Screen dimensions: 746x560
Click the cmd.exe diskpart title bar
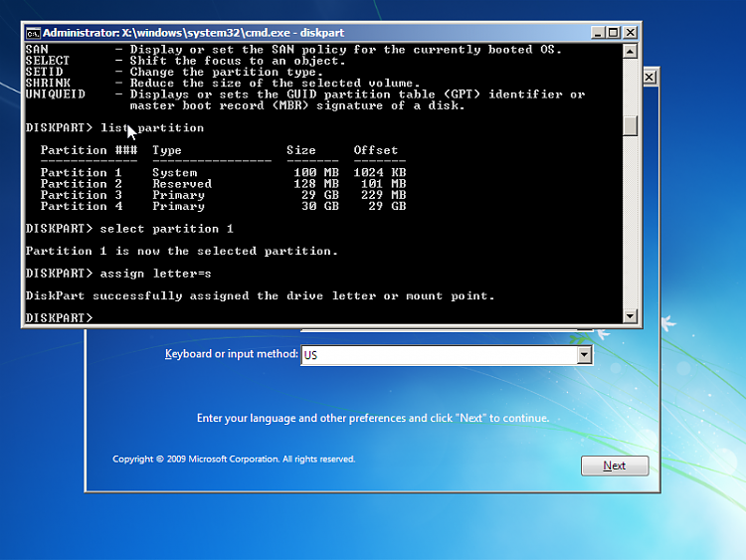[x=307, y=33]
